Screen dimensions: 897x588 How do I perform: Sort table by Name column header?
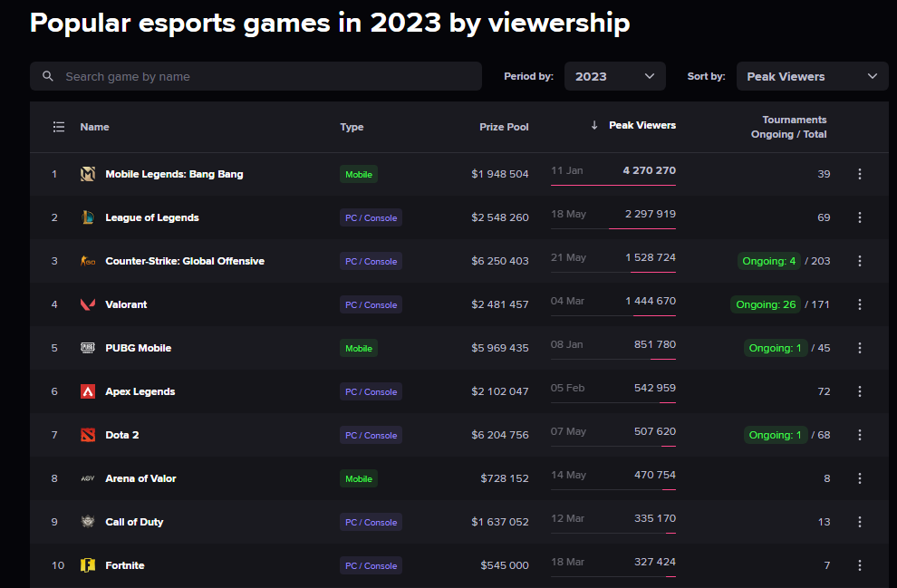pos(94,127)
